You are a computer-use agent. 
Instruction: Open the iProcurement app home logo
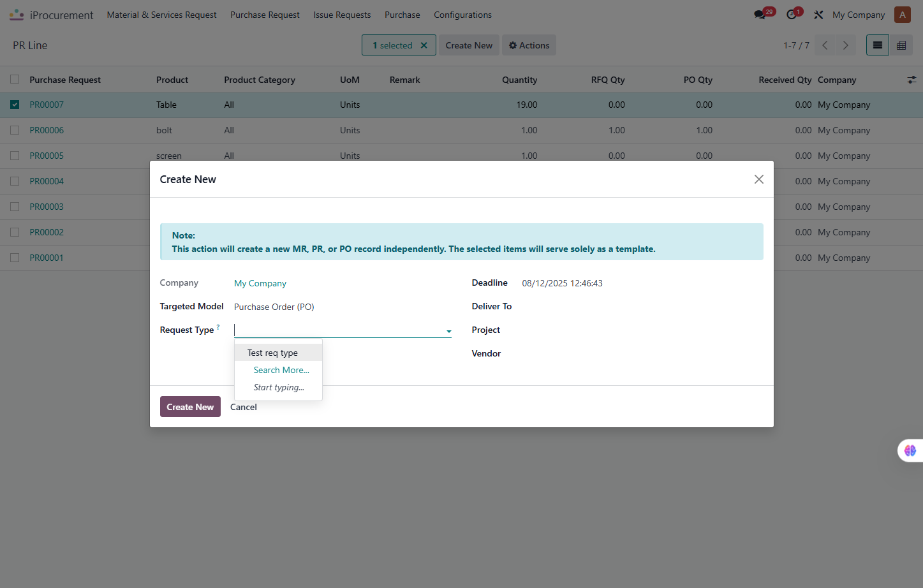click(x=17, y=15)
